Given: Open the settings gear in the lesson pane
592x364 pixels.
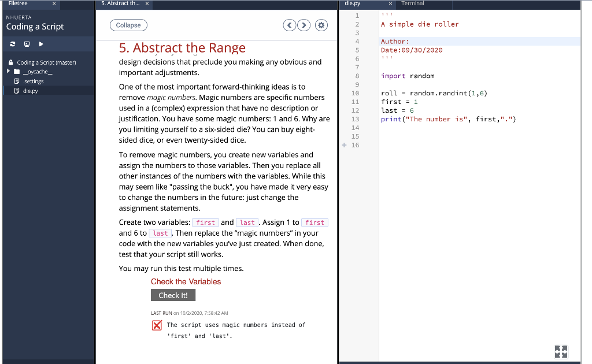Looking at the screenshot, I should (x=321, y=25).
